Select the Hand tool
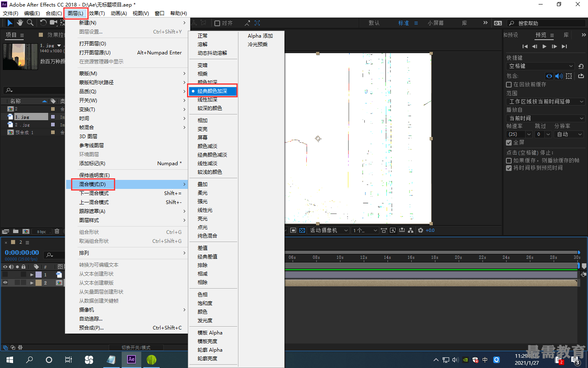The width and height of the screenshot is (588, 368). tap(20, 23)
